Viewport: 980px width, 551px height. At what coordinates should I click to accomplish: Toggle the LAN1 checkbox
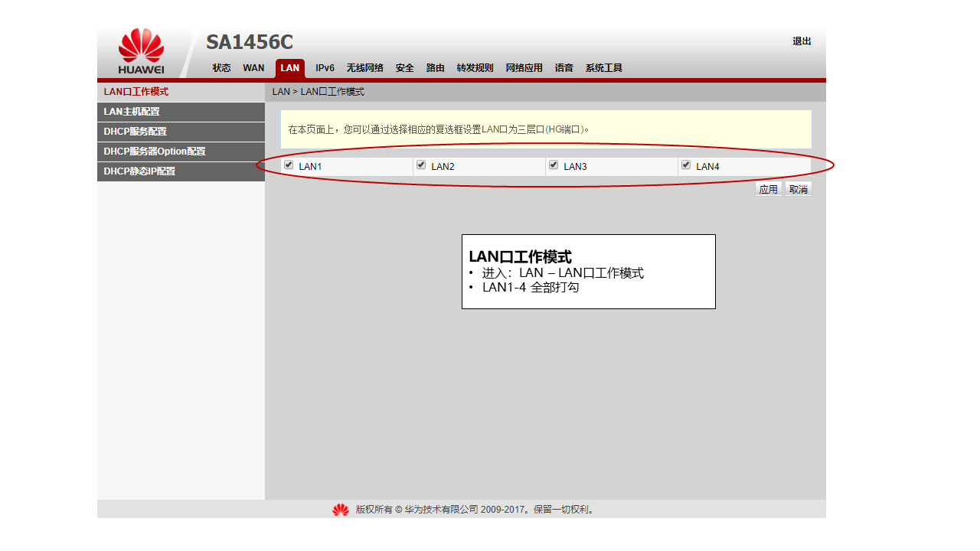click(289, 165)
